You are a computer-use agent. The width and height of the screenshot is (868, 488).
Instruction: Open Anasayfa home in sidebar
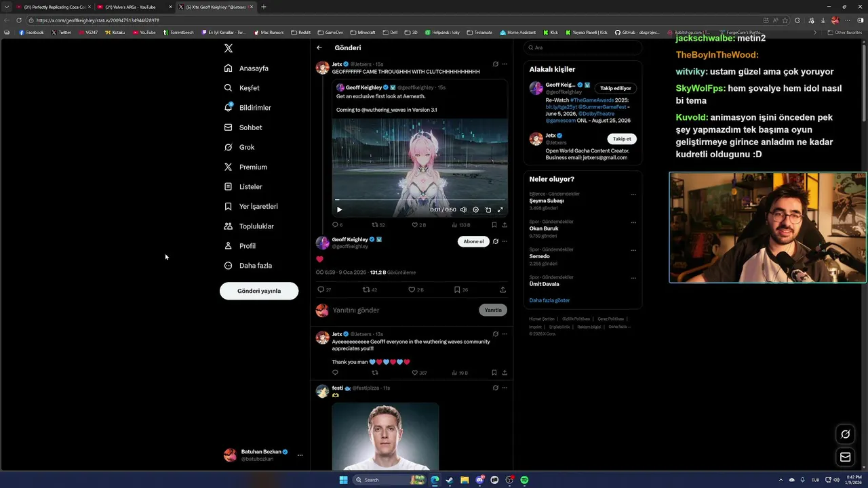246,68
